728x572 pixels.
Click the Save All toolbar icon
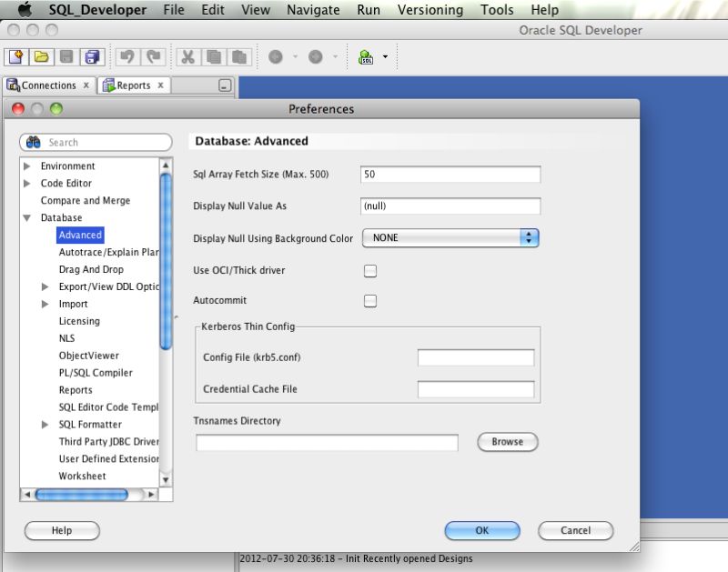(91, 55)
